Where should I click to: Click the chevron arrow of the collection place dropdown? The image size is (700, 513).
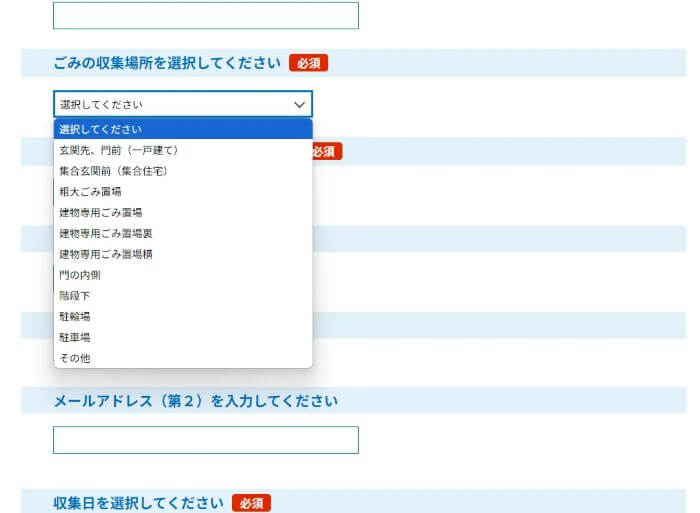tap(299, 104)
